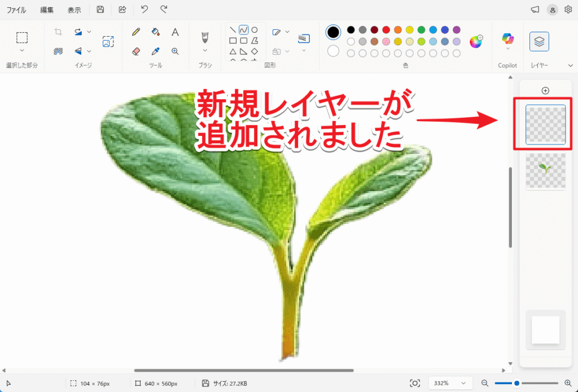Pick the purple color swatch
This screenshot has width=578, height=392.
tap(456, 30)
